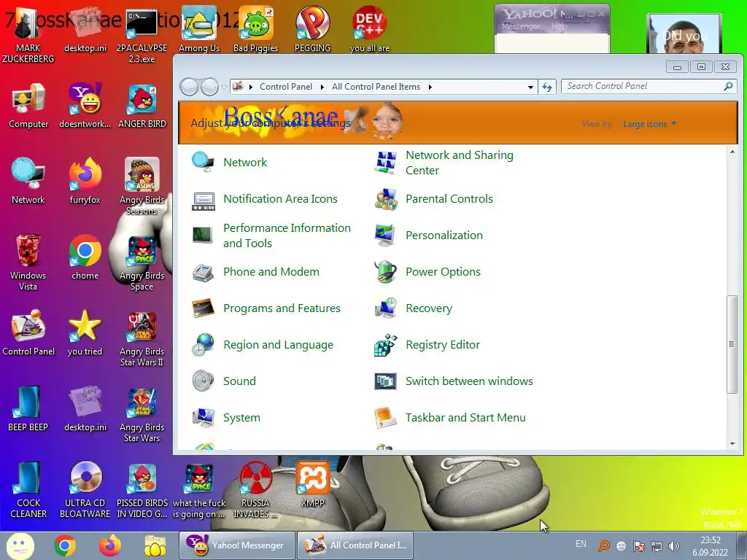Click the address bar refresh button
The image size is (747, 560).
point(547,87)
